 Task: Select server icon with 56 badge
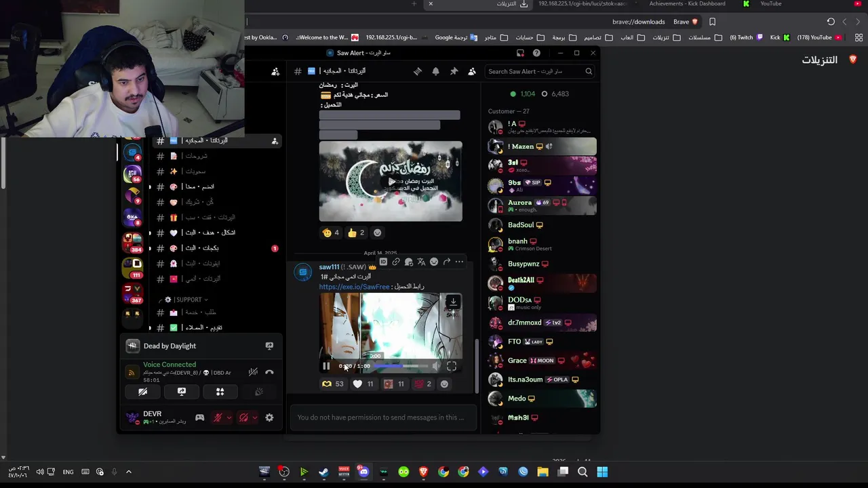(132, 174)
